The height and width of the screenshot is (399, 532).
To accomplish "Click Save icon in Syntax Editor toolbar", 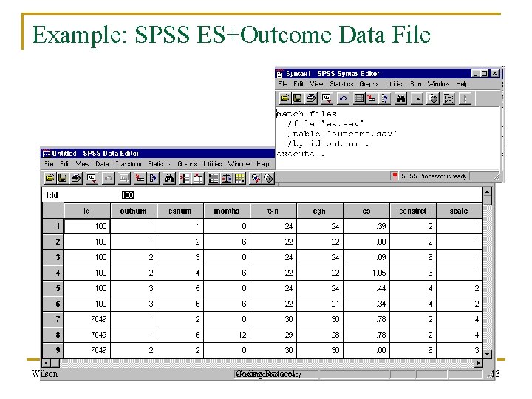I will coord(298,98).
